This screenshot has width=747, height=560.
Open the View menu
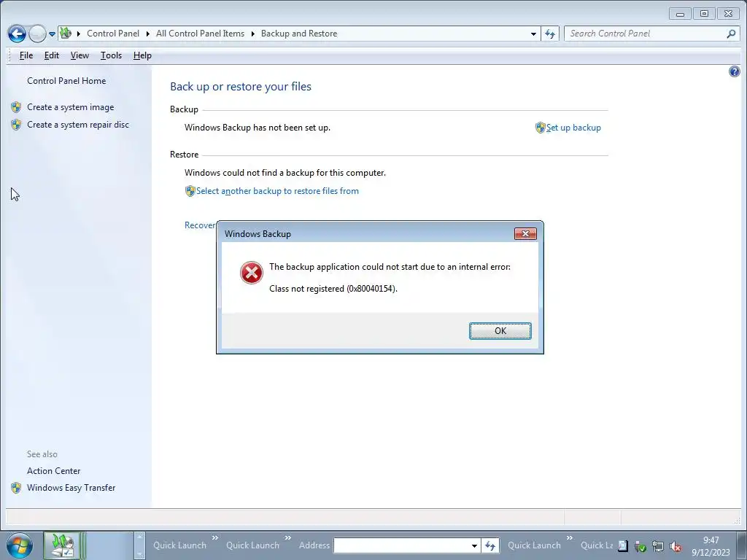[x=80, y=55]
